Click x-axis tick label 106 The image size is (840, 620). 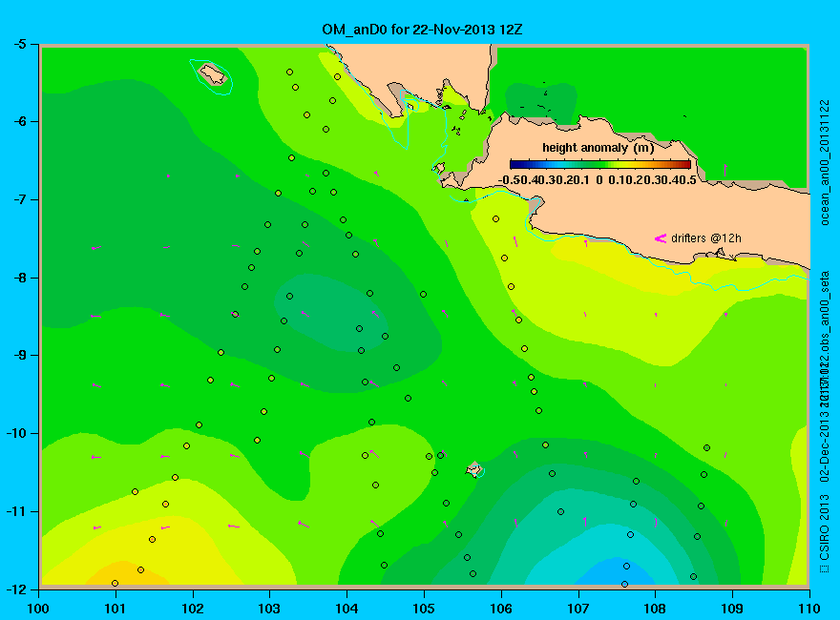click(501, 609)
